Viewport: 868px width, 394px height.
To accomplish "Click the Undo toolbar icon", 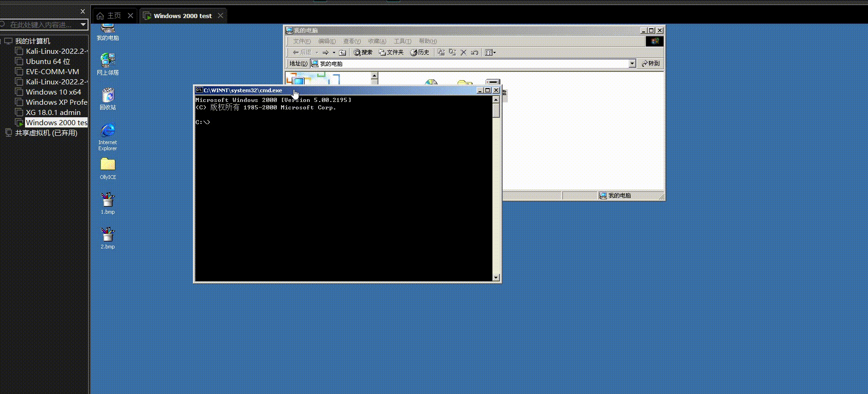I will [474, 52].
